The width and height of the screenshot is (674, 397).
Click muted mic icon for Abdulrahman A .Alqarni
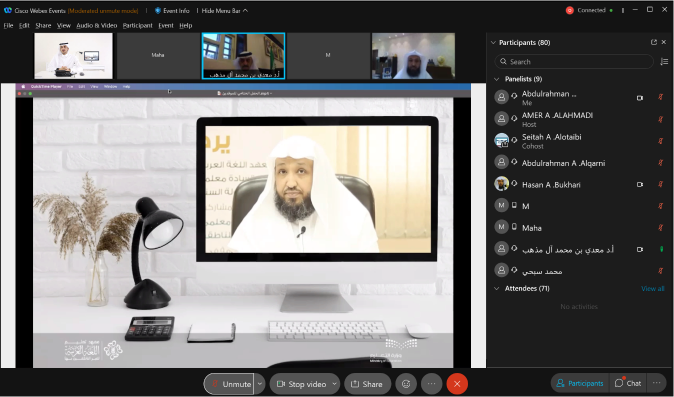[661, 163]
